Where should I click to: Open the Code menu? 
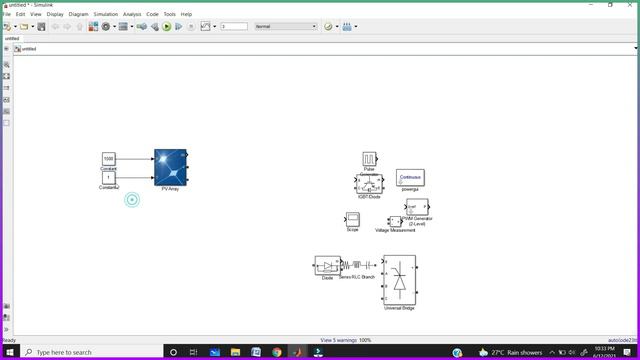[x=152, y=14]
